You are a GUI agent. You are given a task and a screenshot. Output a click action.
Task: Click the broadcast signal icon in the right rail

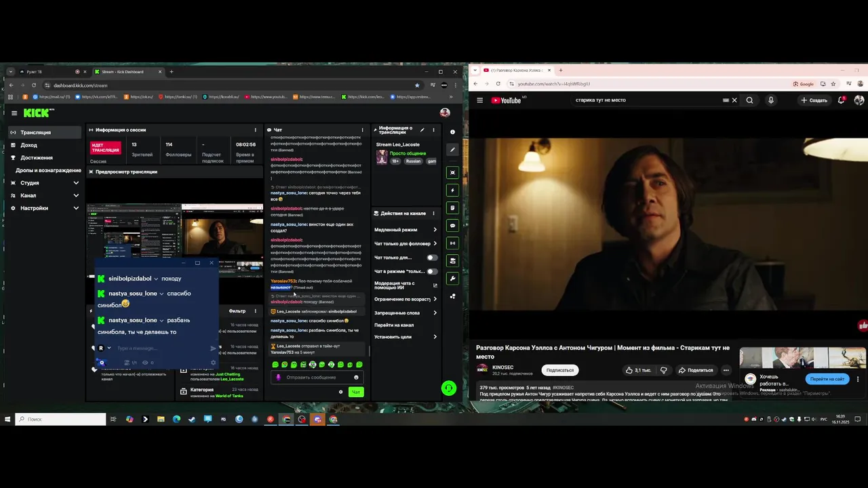point(452,243)
